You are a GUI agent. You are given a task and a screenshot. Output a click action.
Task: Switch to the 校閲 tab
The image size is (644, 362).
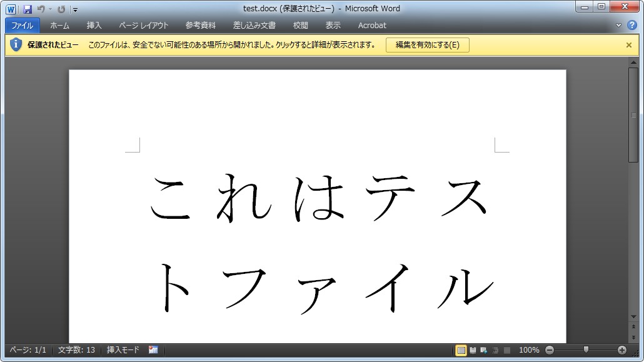pyautogui.click(x=300, y=26)
